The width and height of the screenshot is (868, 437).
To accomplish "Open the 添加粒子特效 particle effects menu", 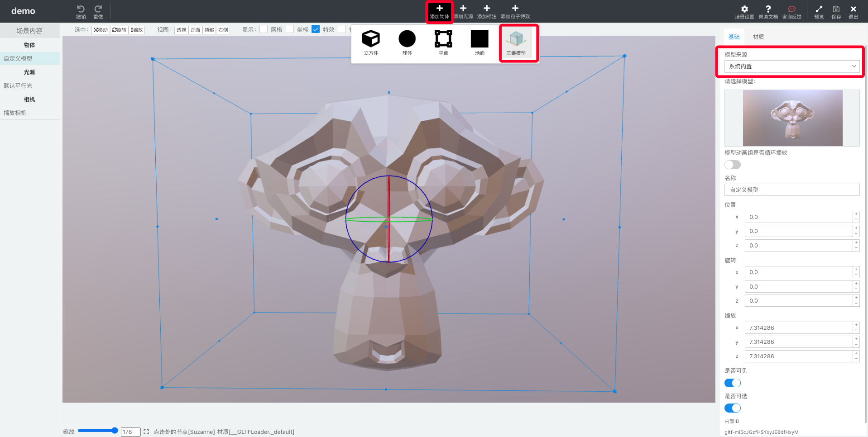I will [515, 11].
